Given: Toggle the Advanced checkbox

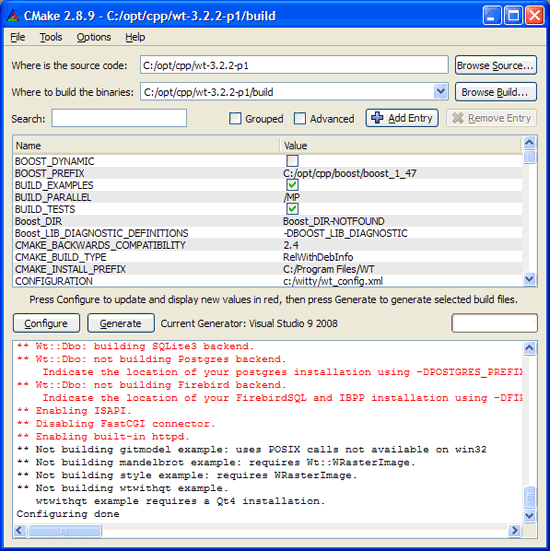Looking at the screenshot, I should click(300, 118).
